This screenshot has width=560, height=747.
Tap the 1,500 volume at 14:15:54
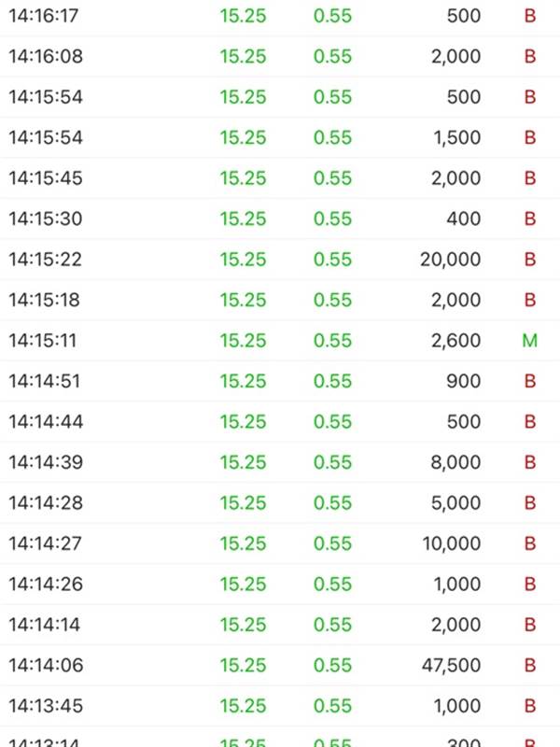[456, 137]
